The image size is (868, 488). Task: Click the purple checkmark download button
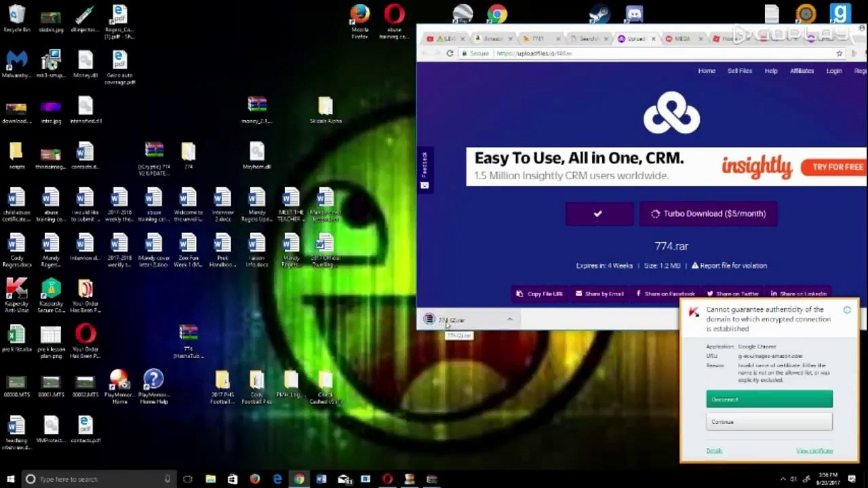(599, 214)
